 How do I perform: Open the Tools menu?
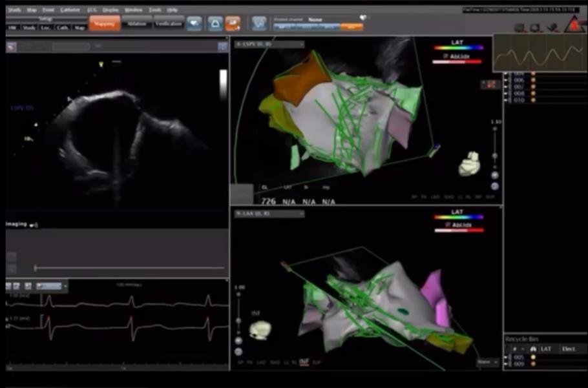point(155,10)
